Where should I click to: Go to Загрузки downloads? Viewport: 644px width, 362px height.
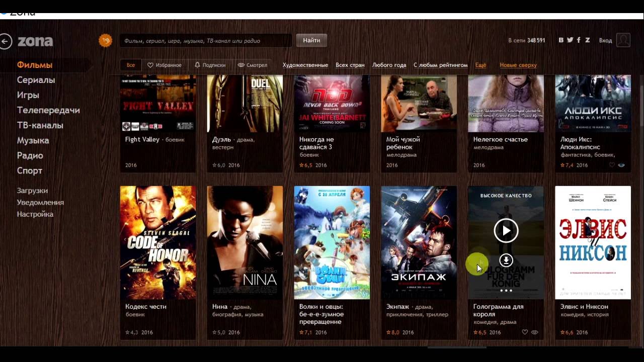32,191
